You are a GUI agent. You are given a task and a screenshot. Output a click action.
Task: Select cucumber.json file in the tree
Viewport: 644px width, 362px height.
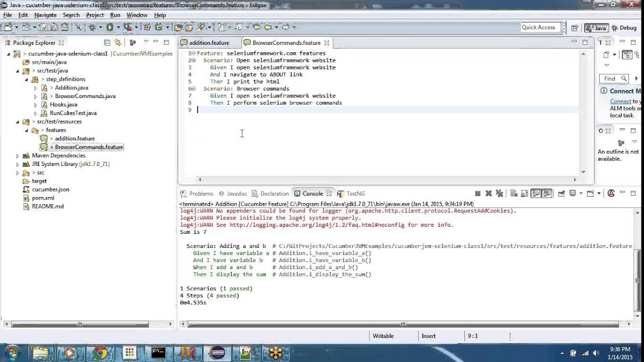[50, 190]
